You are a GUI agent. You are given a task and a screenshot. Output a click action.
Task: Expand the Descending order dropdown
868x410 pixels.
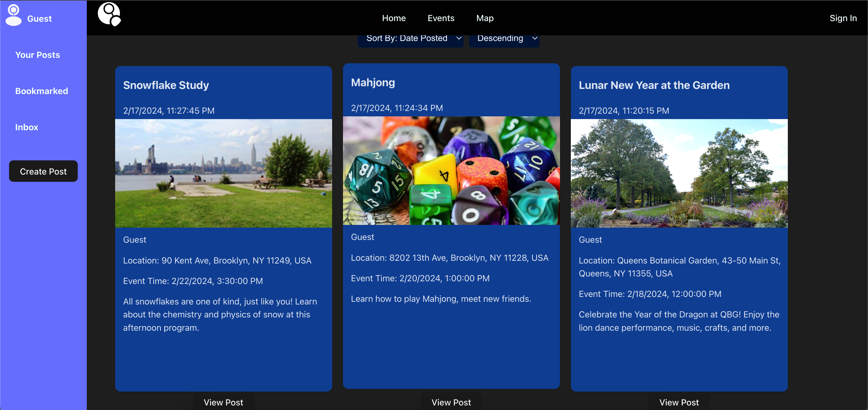click(x=504, y=39)
